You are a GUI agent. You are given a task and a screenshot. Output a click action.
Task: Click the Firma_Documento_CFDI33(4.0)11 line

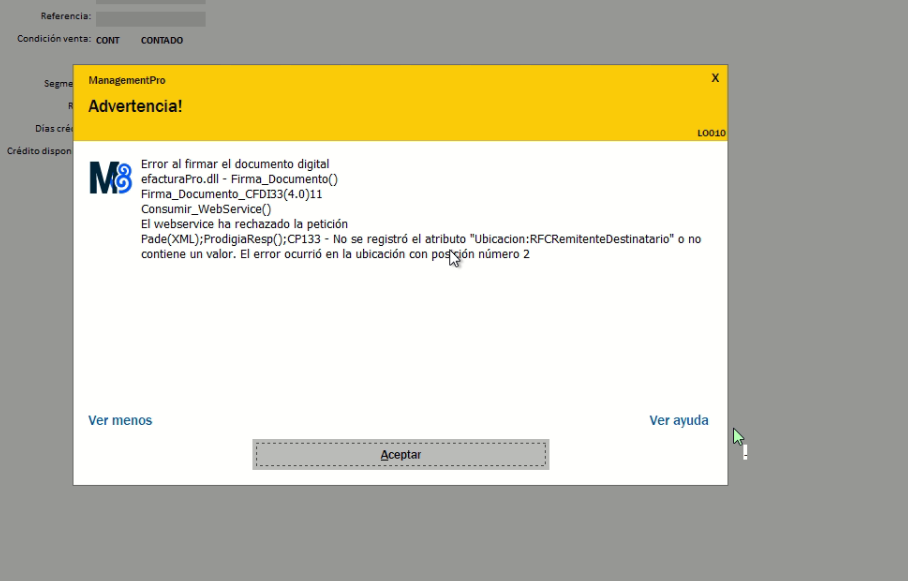pyautogui.click(x=232, y=194)
